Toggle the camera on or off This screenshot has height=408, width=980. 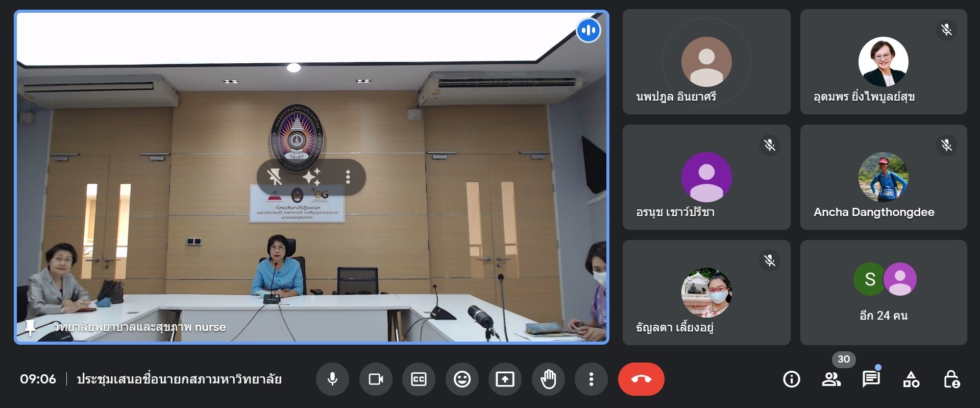376,379
